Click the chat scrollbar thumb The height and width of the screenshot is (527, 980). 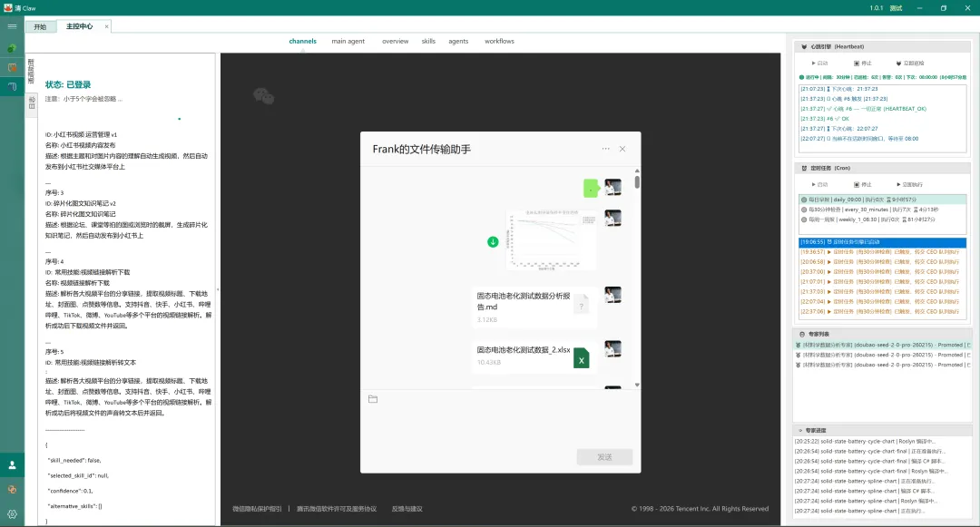[637, 181]
